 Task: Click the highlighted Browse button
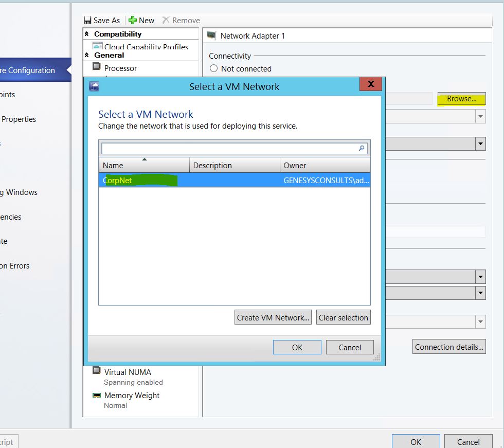click(461, 99)
